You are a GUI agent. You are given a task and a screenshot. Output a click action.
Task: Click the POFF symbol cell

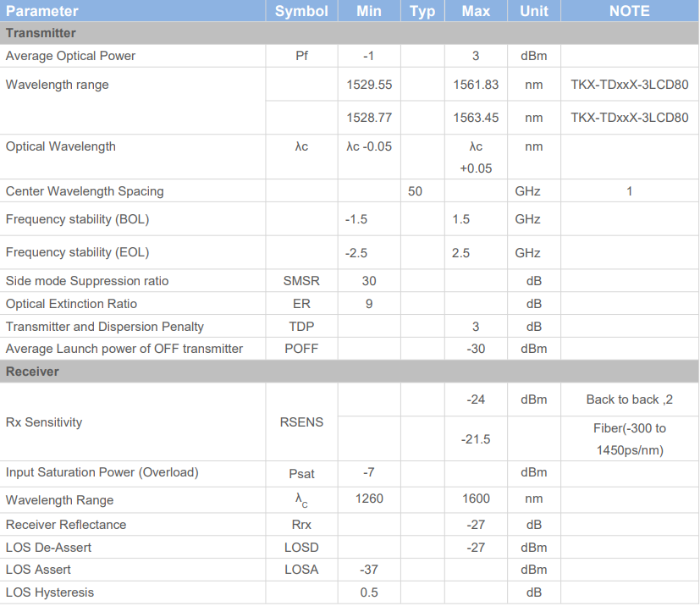click(301, 349)
